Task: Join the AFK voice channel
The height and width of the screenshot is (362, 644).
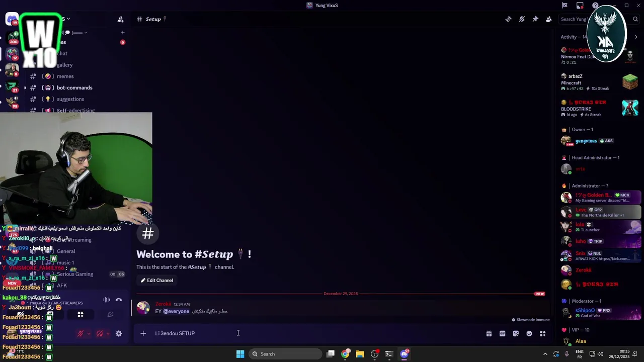Action: point(75,286)
